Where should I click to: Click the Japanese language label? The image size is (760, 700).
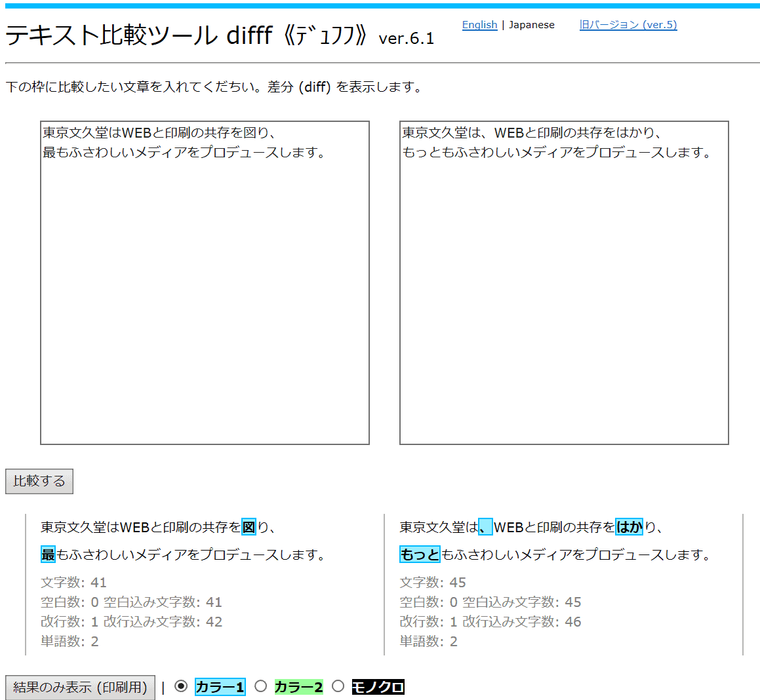pos(531,25)
